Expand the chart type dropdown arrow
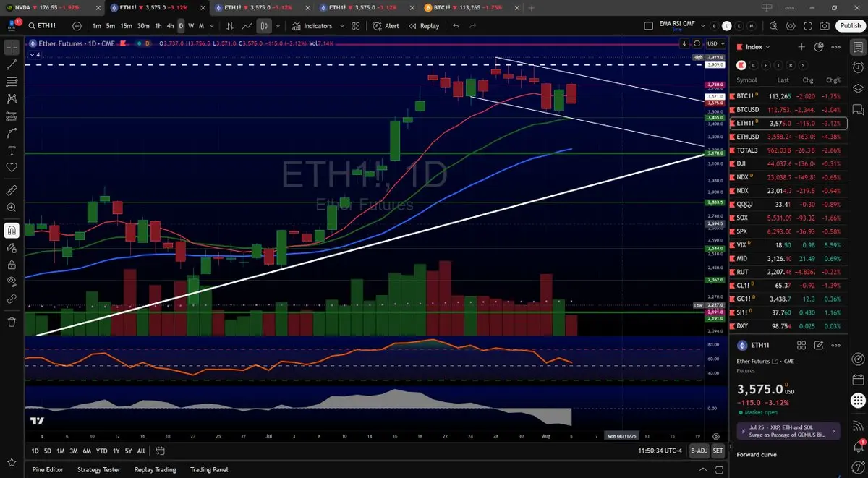Image resolution: width=868 pixels, height=478 pixels. coord(278,26)
